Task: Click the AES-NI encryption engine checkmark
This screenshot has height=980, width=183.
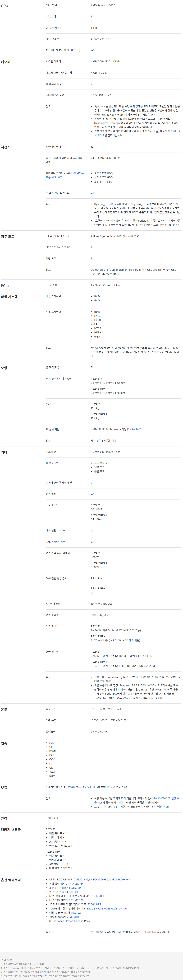Action: tap(92, 50)
